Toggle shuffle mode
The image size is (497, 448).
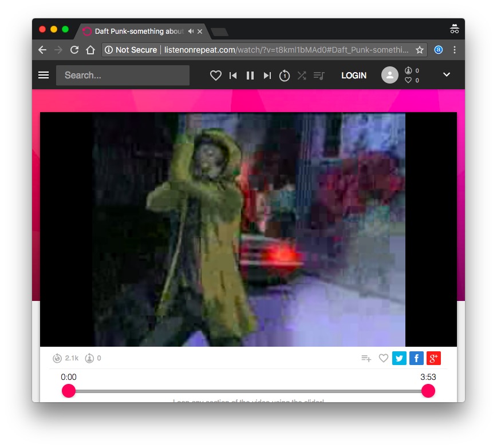click(x=302, y=76)
